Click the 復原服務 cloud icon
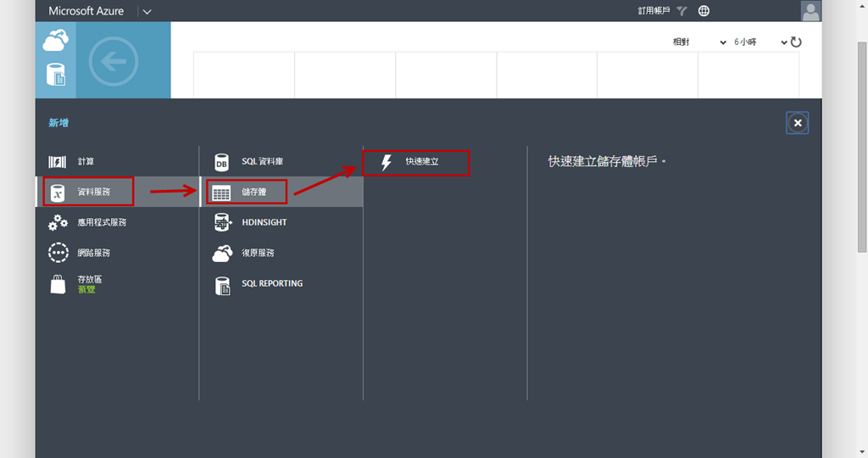Image resolution: width=868 pixels, height=458 pixels. click(222, 253)
